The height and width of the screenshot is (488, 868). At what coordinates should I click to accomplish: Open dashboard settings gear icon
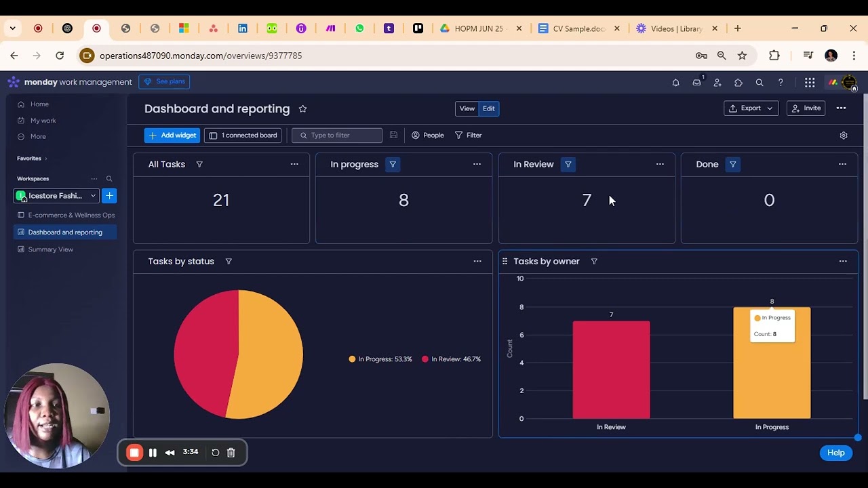click(x=844, y=136)
